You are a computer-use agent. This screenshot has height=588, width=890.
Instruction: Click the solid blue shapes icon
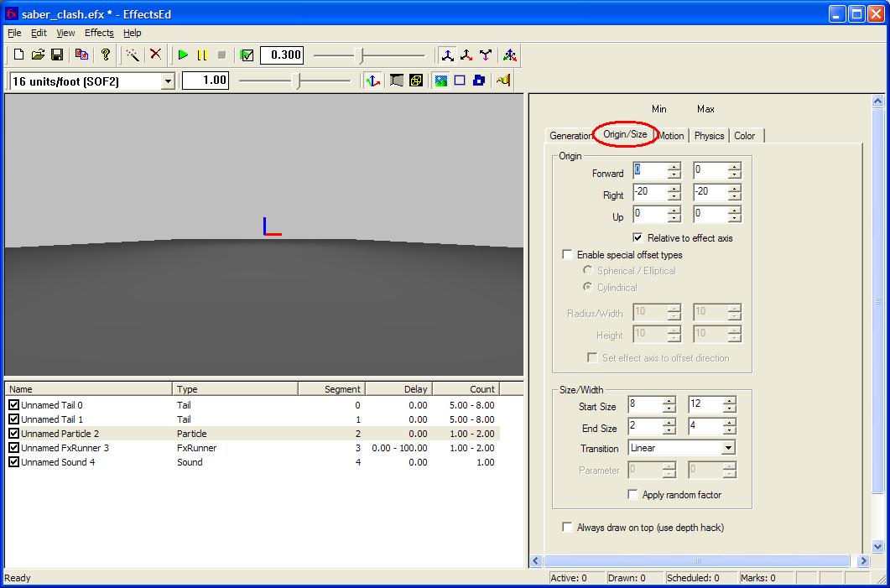pos(479,81)
